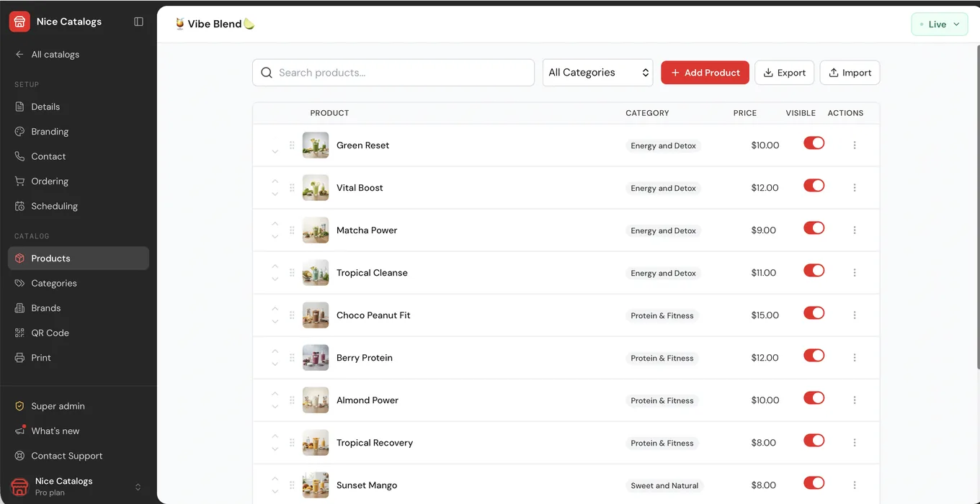Toggle visibility of Matcha Power

point(814,228)
